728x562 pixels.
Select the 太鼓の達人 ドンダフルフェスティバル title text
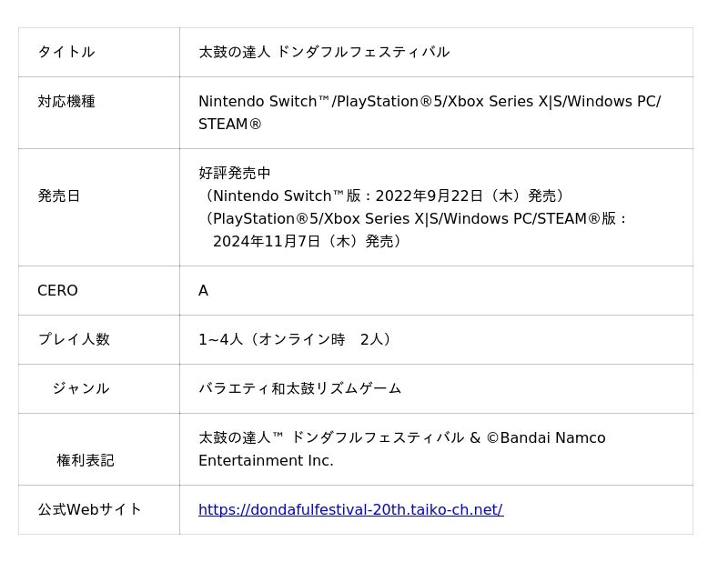[x=324, y=52]
